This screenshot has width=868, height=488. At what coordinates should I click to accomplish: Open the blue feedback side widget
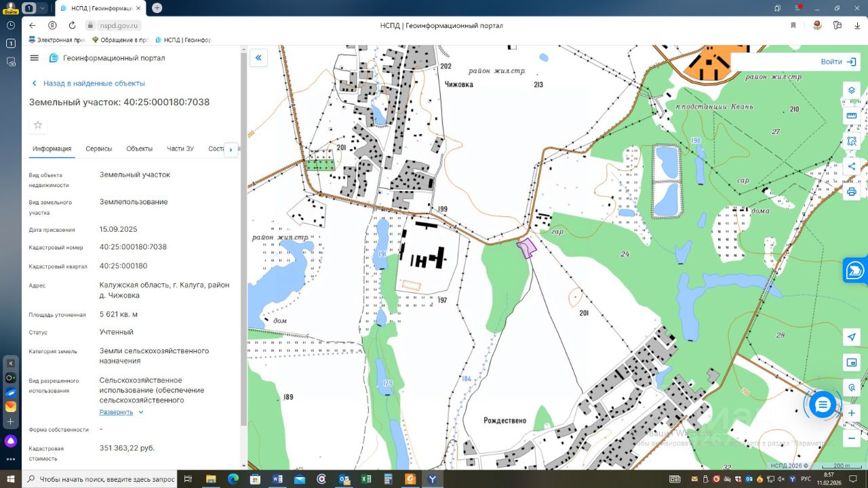click(x=854, y=270)
